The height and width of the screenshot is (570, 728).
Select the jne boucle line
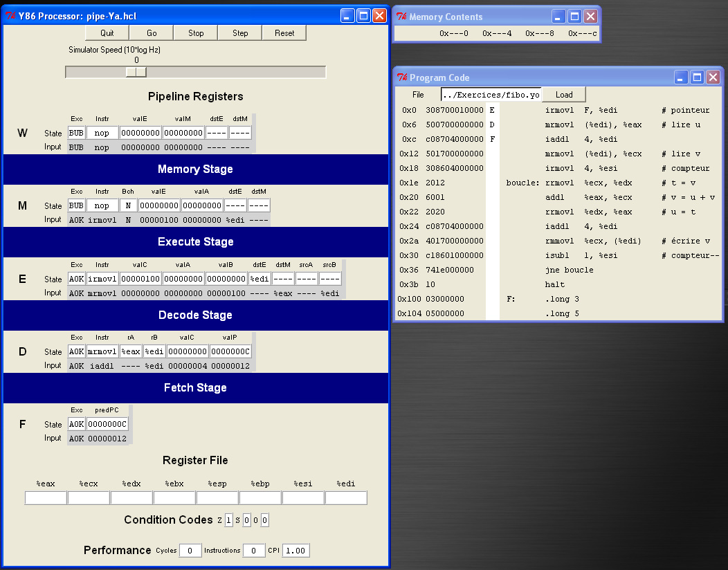click(x=558, y=270)
